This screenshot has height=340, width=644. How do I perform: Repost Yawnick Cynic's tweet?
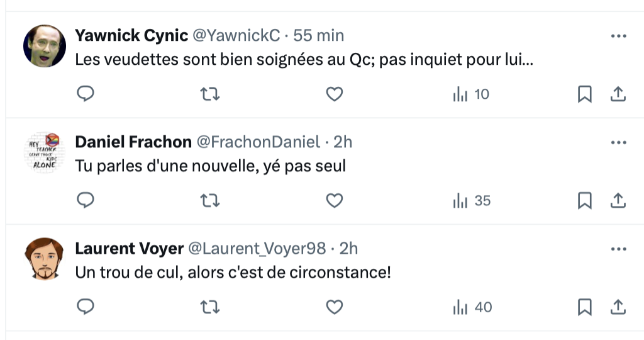tap(209, 94)
